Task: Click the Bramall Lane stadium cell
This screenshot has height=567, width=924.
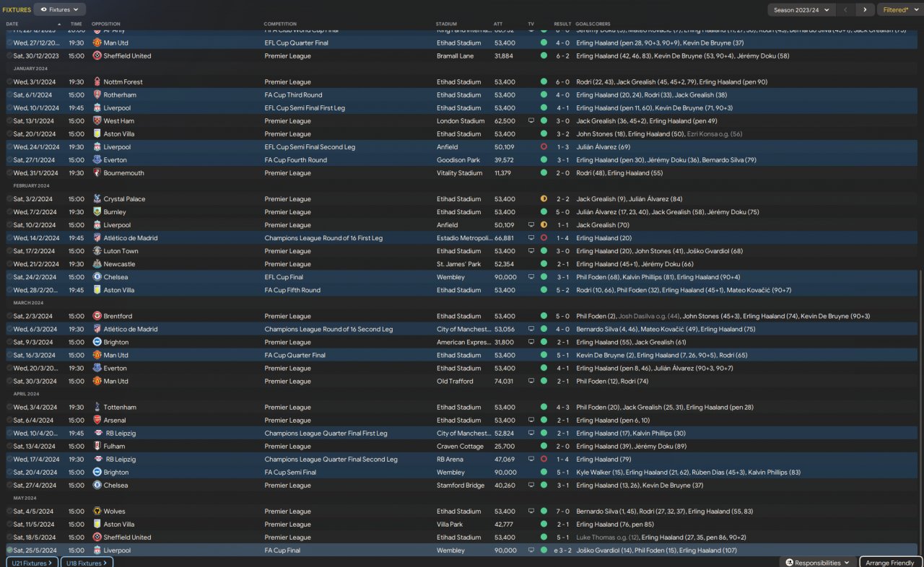Action: (x=455, y=56)
